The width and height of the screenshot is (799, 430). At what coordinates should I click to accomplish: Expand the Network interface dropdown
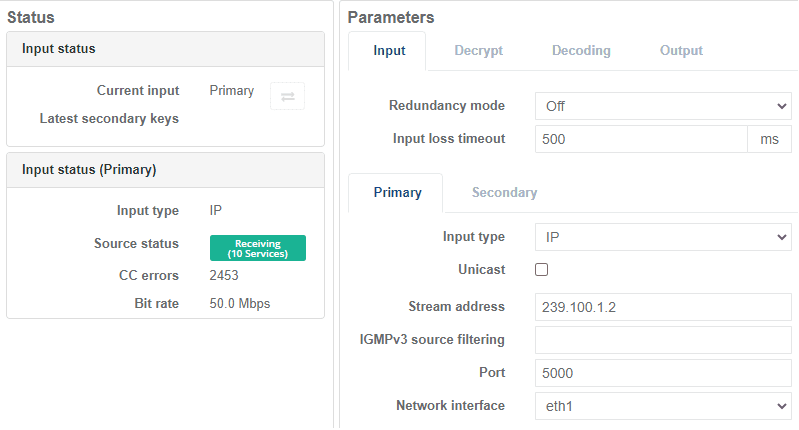(663, 406)
